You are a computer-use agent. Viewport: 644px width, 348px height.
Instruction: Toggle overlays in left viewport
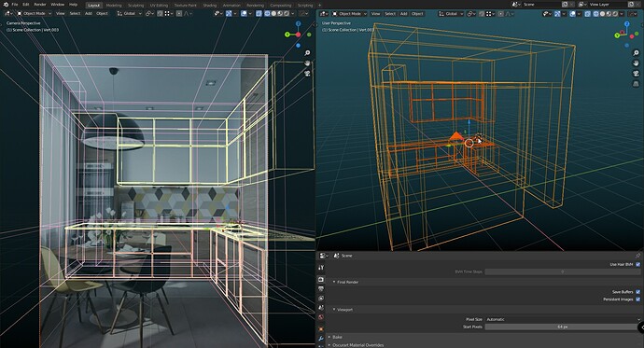tap(244, 14)
